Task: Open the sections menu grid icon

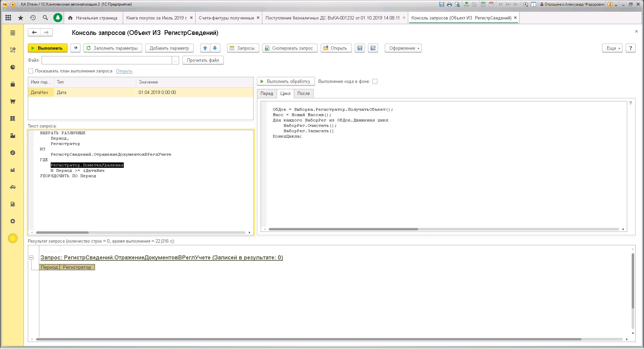Action: pos(8,18)
